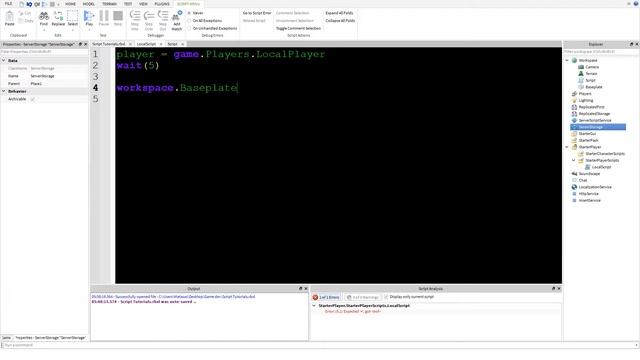Select Baseplate in Explorer

click(594, 87)
